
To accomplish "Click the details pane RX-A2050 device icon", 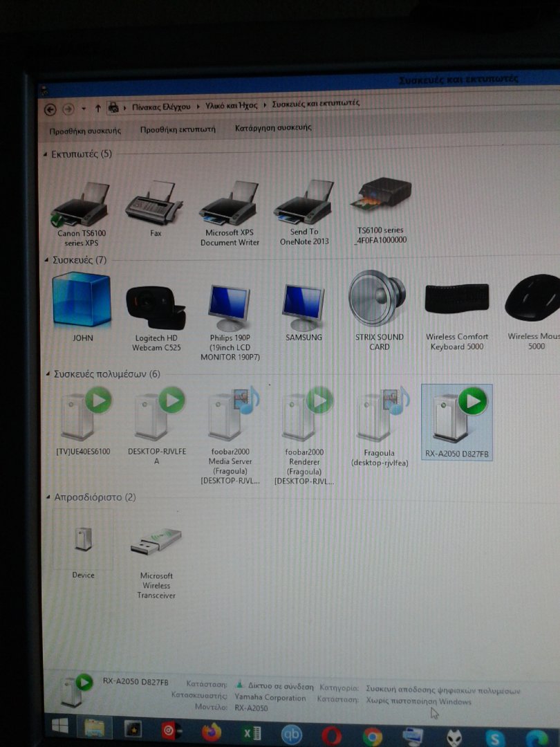I will coord(75,691).
